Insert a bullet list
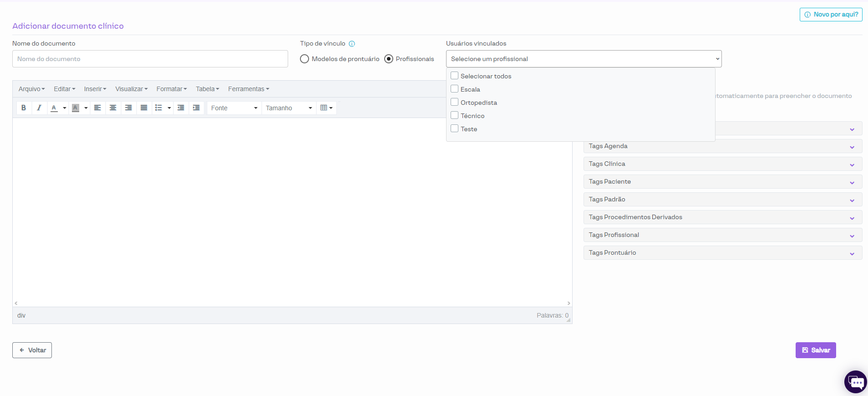 [x=158, y=108]
